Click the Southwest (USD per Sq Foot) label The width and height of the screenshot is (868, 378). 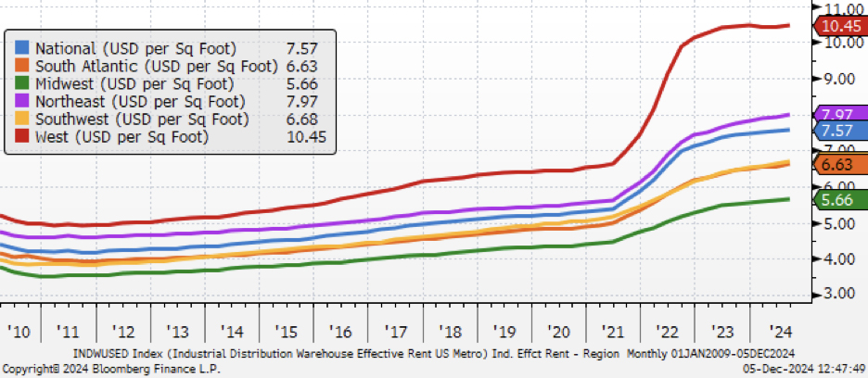pyautogui.click(x=142, y=120)
